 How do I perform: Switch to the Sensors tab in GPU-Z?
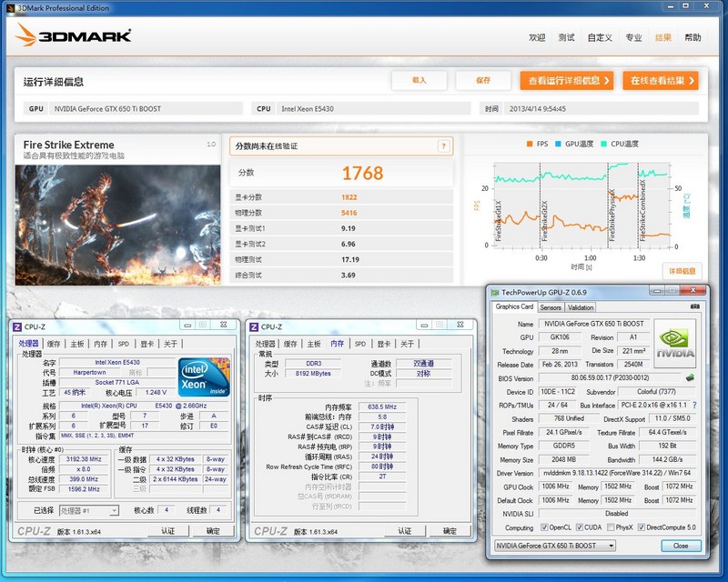coord(551,307)
